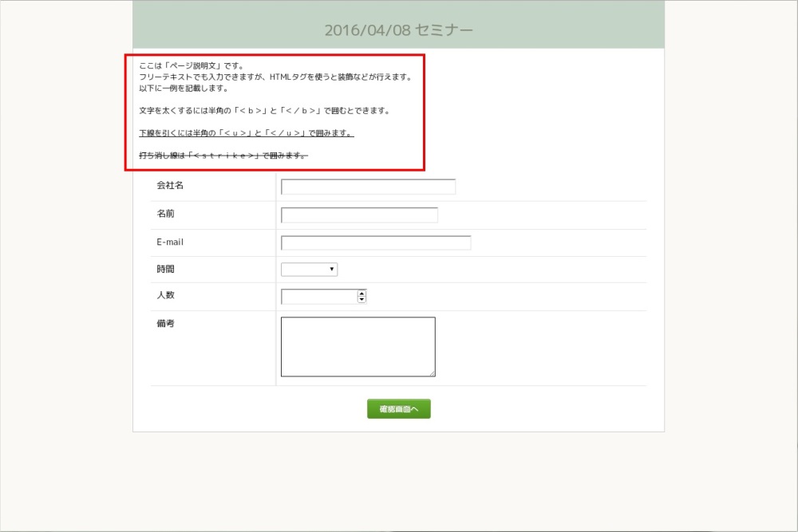Open the 時間 dropdown menu

(309, 270)
